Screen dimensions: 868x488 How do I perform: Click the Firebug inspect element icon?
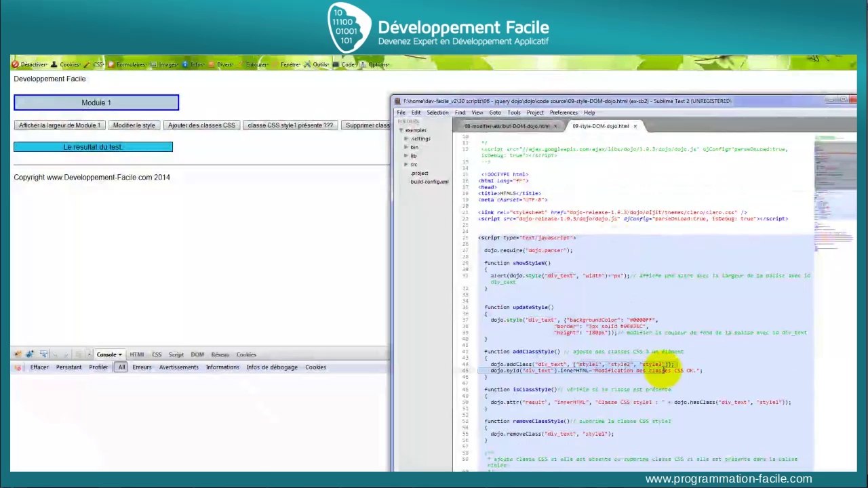[x=31, y=354]
